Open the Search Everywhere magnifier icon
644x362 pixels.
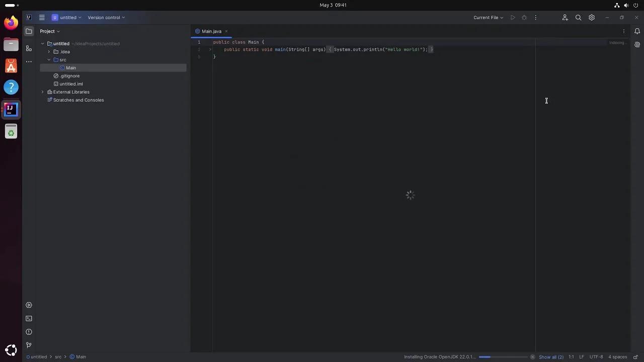pos(578,18)
